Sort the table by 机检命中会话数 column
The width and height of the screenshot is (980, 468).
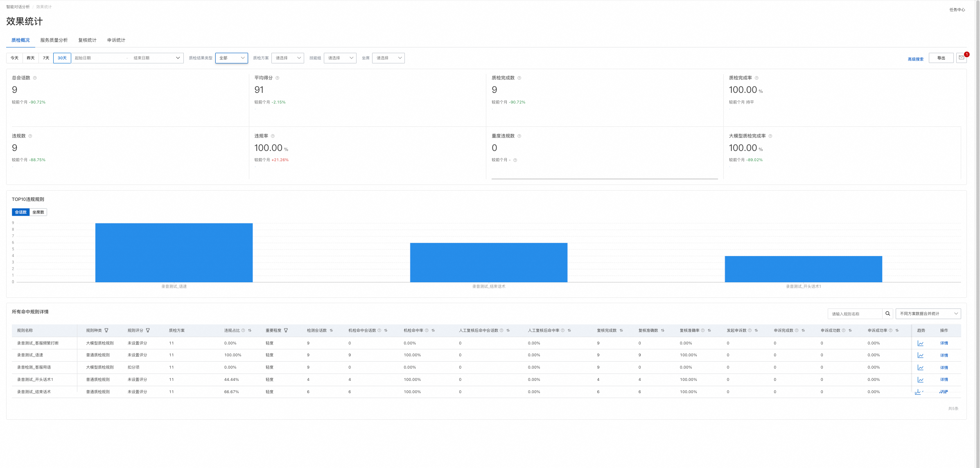tap(386, 331)
